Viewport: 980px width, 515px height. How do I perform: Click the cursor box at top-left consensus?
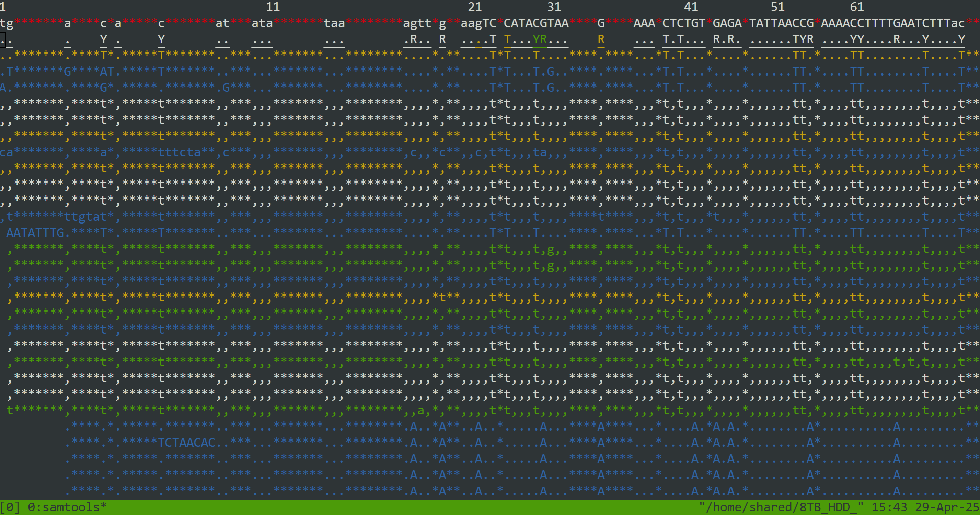3,39
